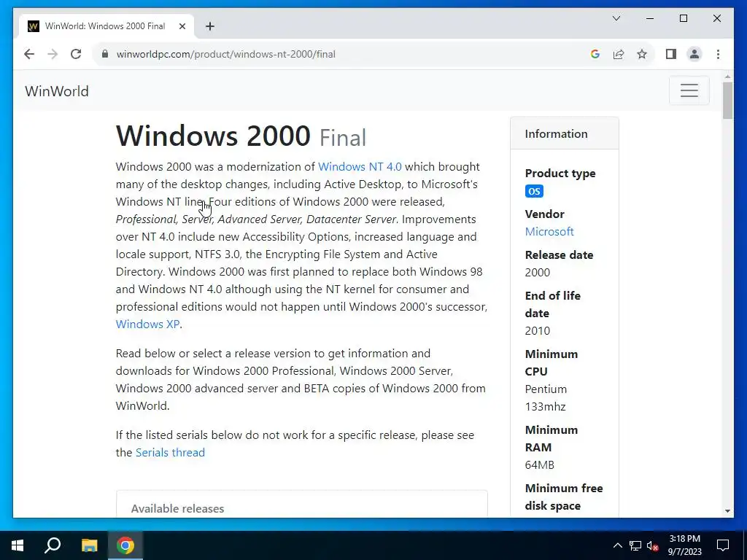Image resolution: width=747 pixels, height=560 pixels.
Task: Click the Information panel header
Action: click(565, 133)
